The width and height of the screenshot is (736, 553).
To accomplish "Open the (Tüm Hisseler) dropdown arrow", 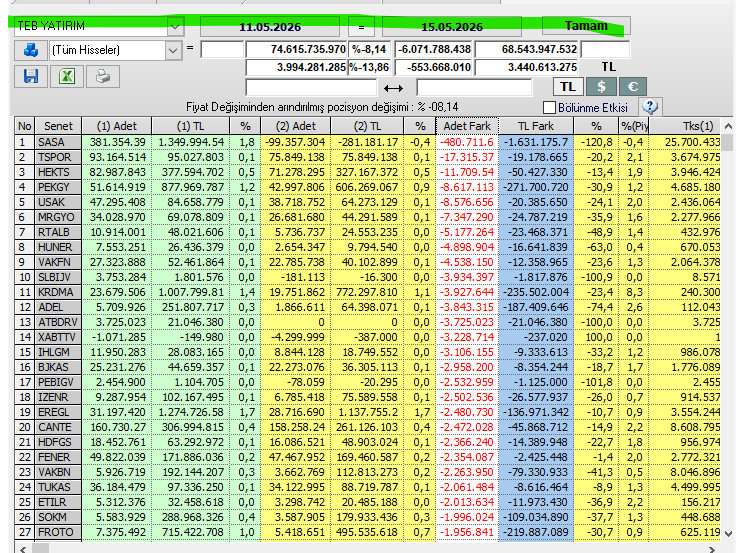I will pyautogui.click(x=172, y=50).
